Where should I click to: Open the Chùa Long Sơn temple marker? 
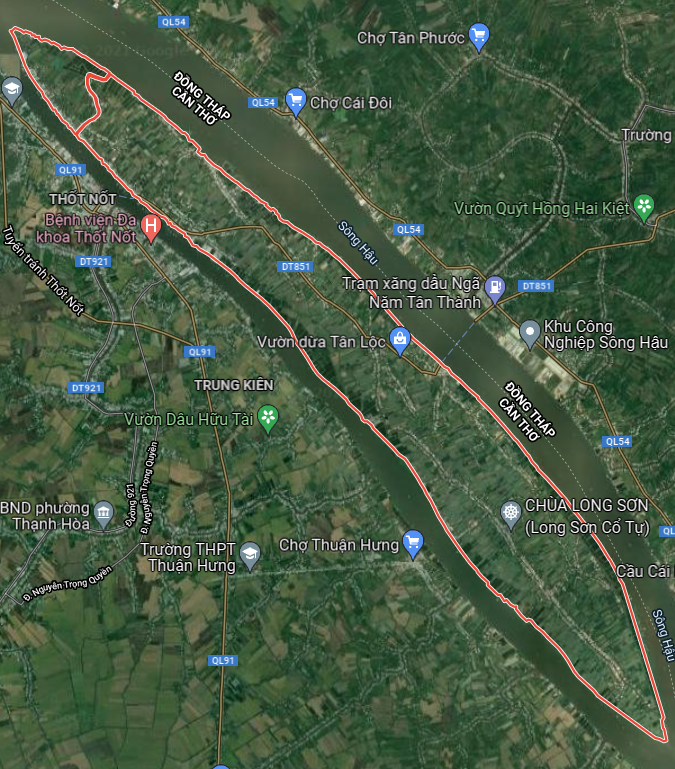[511, 513]
